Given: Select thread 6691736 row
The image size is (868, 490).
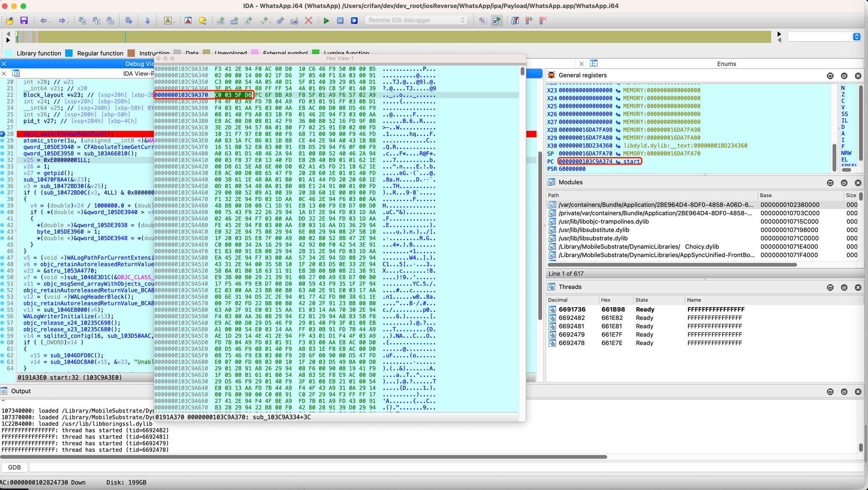Looking at the screenshot, I should coord(704,309).
